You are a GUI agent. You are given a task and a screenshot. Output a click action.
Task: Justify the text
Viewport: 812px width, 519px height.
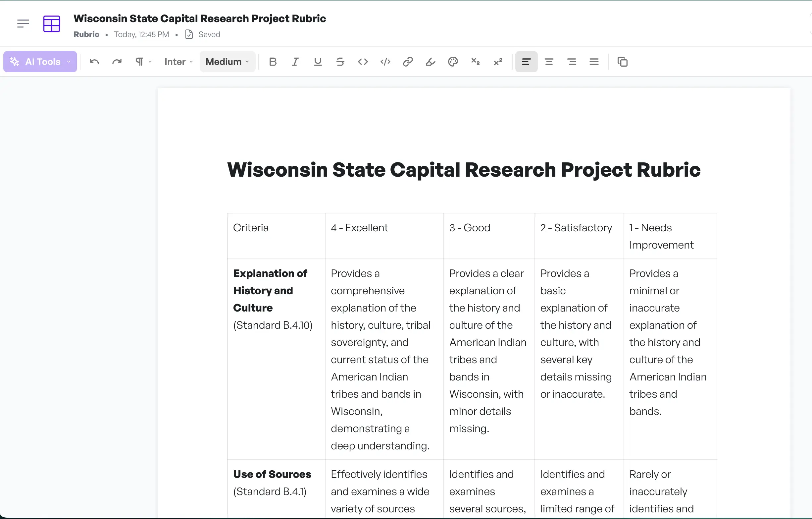click(x=594, y=62)
